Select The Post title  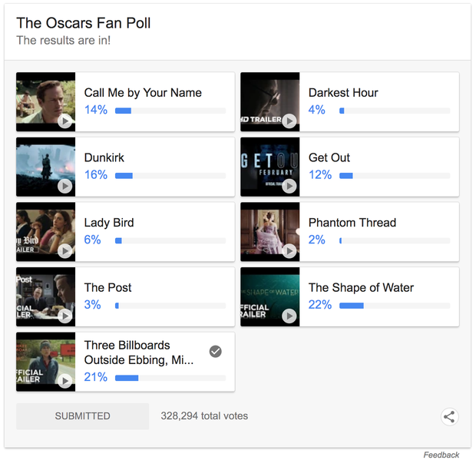pos(107,287)
